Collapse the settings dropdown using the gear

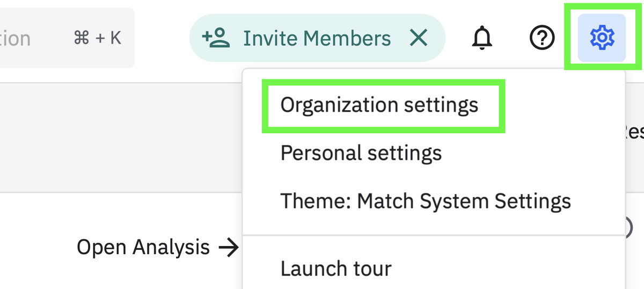(x=602, y=38)
